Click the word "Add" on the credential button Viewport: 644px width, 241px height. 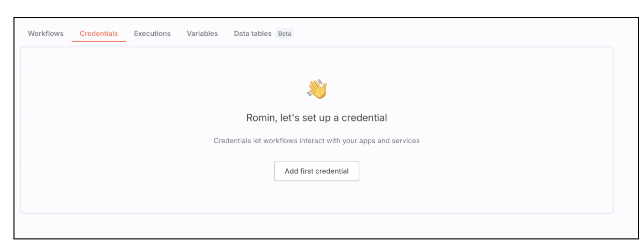pyautogui.click(x=292, y=171)
